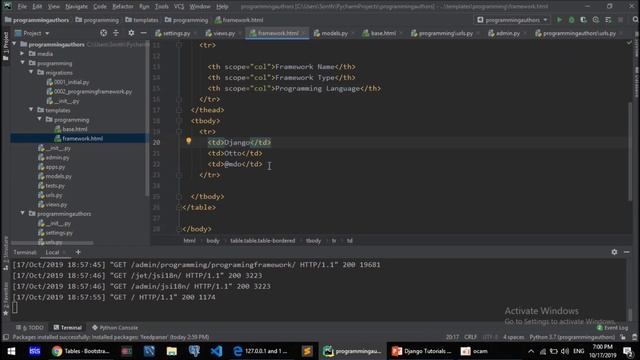Click CRLF line separator in status bar

coord(470,337)
